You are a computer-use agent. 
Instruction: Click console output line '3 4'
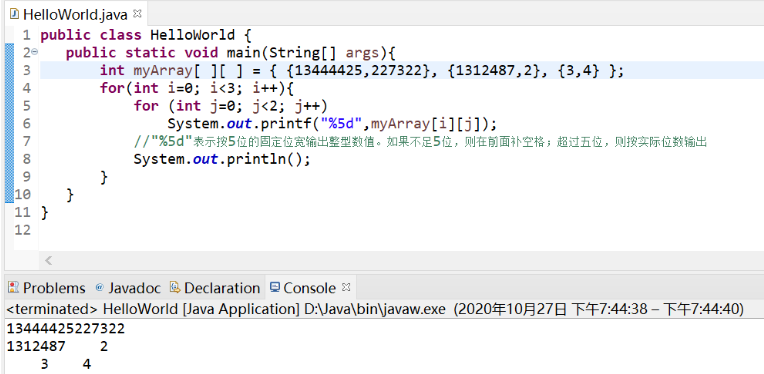click(x=66, y=364)
